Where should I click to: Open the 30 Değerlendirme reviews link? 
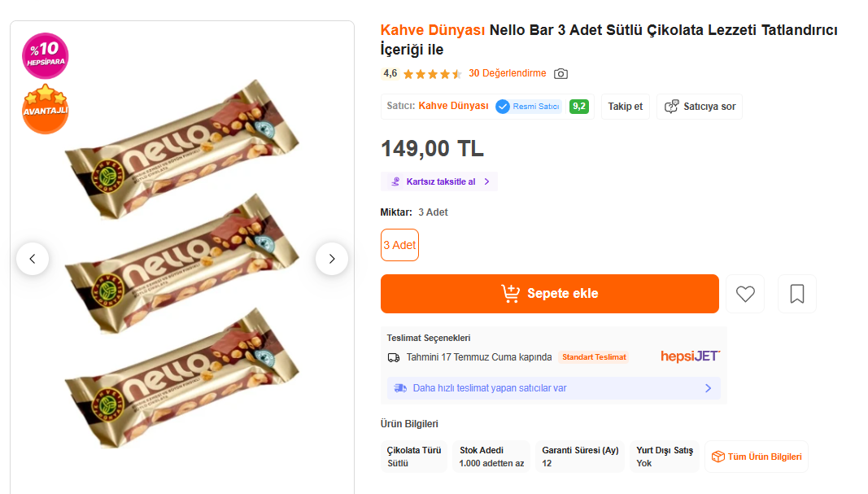(507, 73)
